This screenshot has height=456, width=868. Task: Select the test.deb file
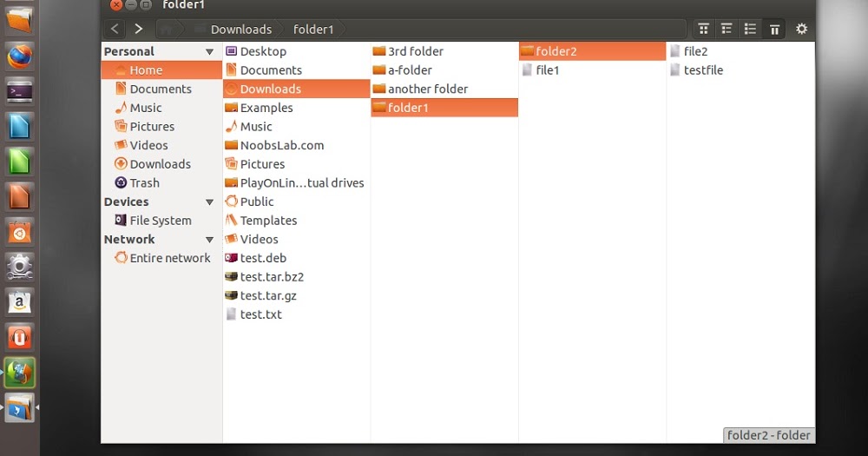tap(297, 259)
